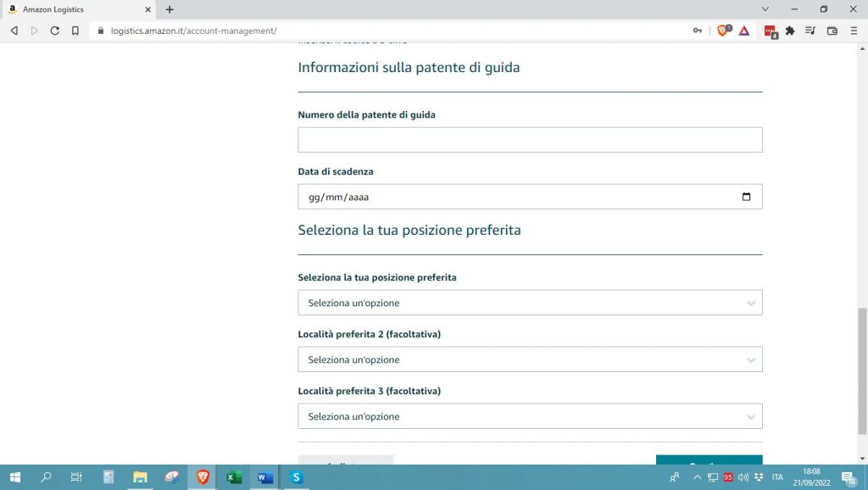Screen dimensions: 868x490
Task: Click the red extension badge icon in the toolbar
Action: point(768,30)
